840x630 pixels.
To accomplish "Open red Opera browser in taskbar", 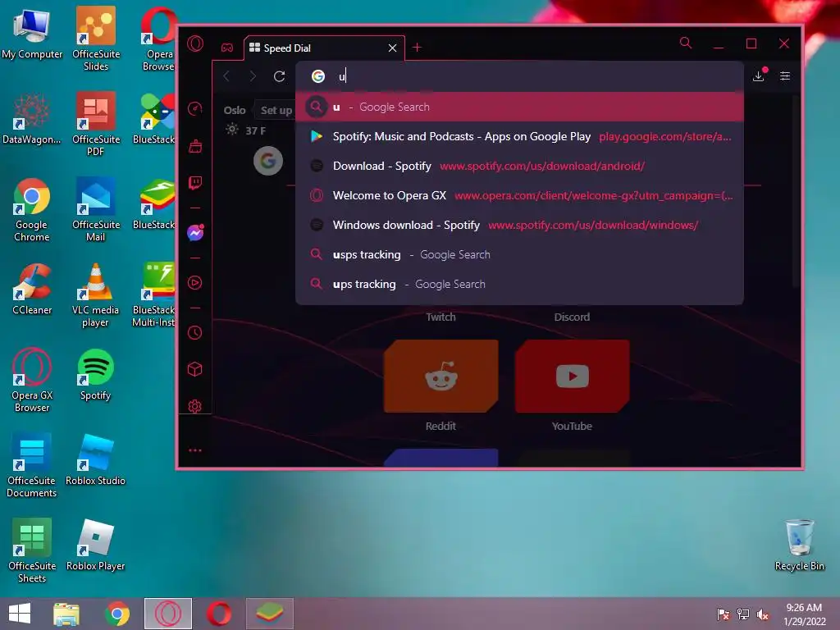I will pos(218,614).
